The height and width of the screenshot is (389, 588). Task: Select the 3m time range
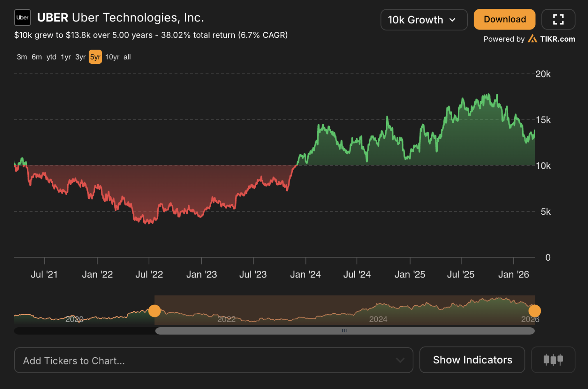pyautogui.click(x=22, y=57)
